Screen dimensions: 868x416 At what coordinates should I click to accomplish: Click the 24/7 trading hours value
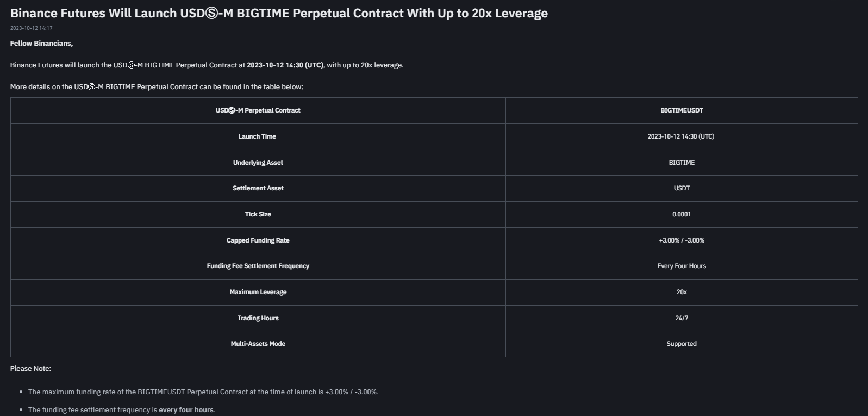pyautogui.click(x=682, y=318)
